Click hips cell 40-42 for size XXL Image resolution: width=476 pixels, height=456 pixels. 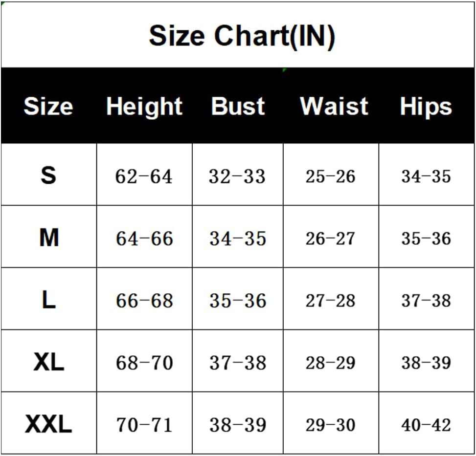[x=426, y=425]
